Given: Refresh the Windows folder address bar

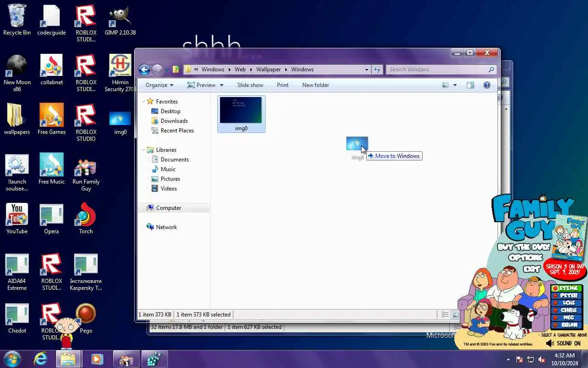Looking at the screenshot, I should coord(377,69).
